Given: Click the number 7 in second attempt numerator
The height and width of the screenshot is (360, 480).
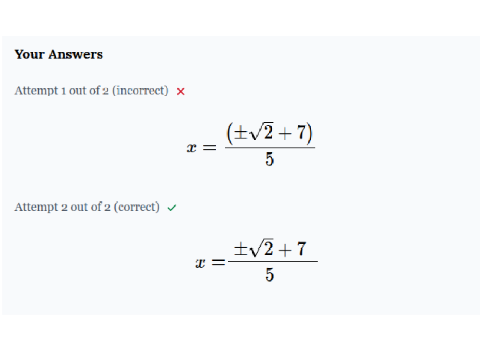Looking at the screenshot, I should pyautogui.click(x=301, y=249).
